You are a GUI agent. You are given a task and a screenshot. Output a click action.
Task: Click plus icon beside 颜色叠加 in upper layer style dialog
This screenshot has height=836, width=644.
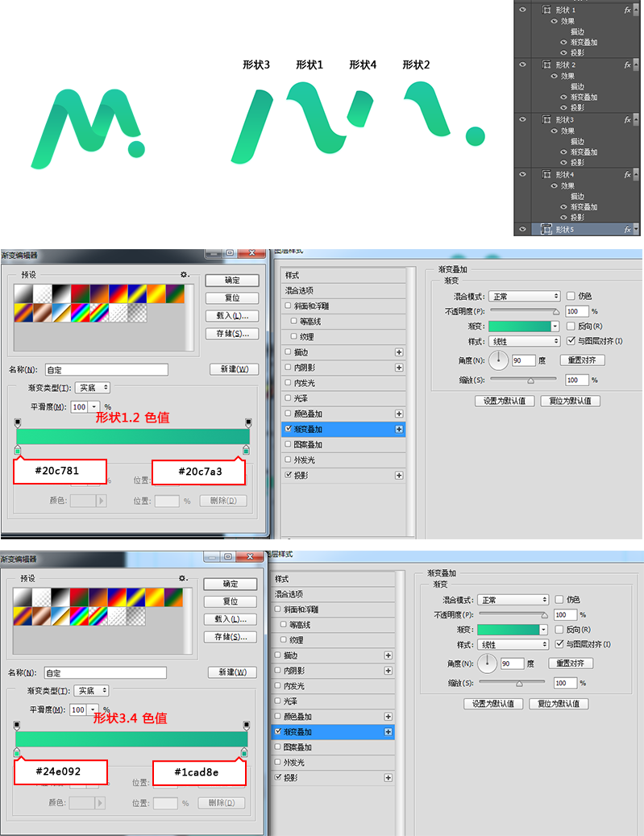pos(399,414)
